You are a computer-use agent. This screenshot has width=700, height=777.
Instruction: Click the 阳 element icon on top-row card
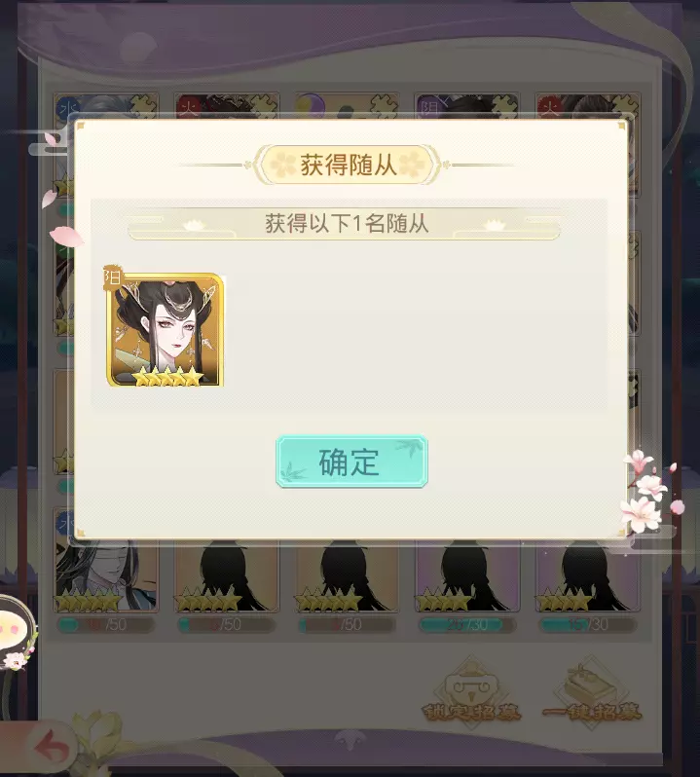[428, 107]
